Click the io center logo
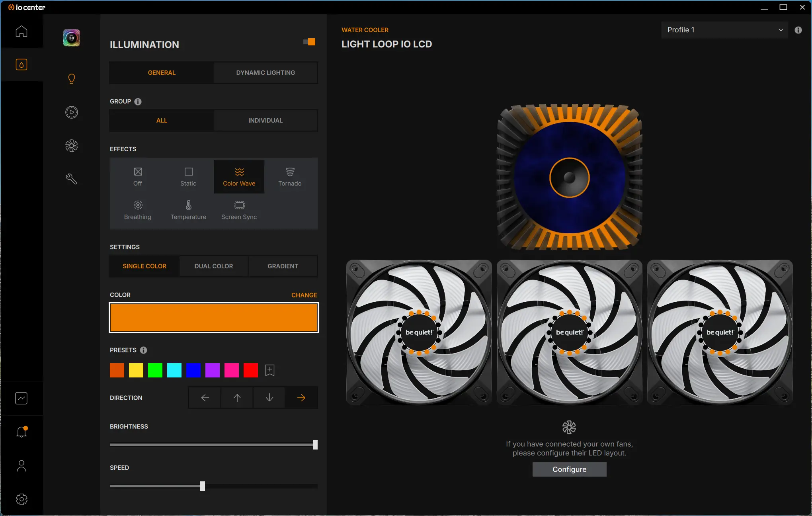 coord(27,7)
